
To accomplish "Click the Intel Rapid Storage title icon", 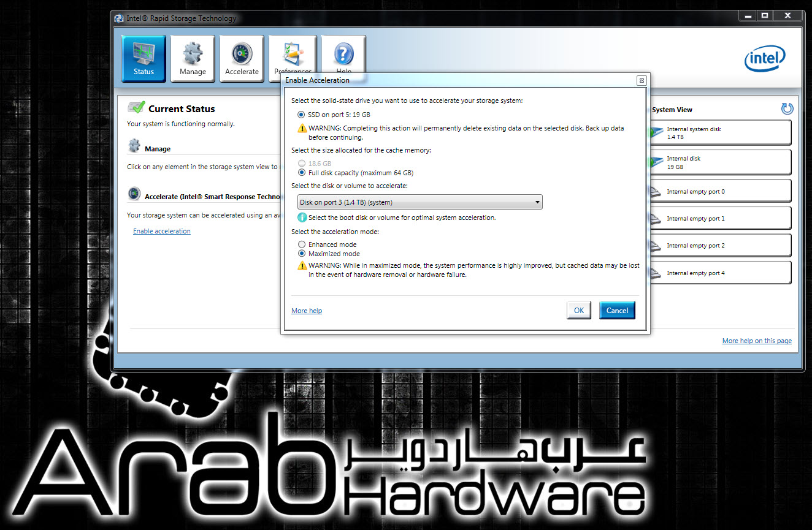I will click(x=119, y=18).
